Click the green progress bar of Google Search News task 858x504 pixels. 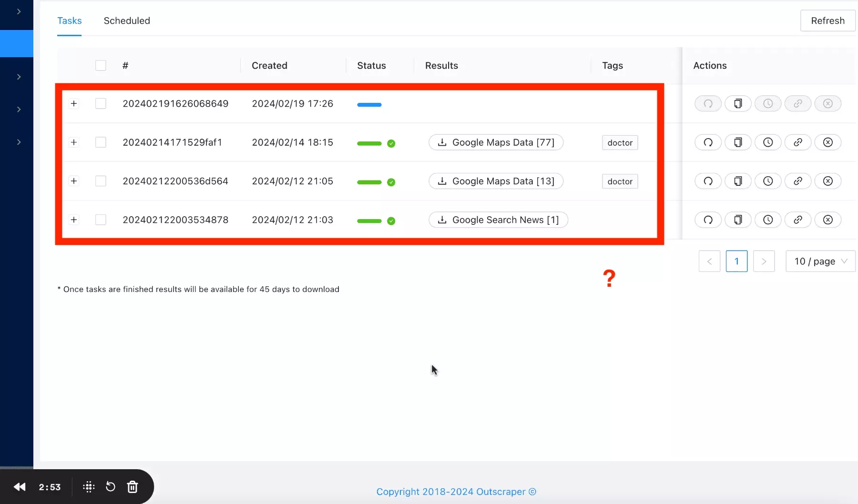click(369, 221)
